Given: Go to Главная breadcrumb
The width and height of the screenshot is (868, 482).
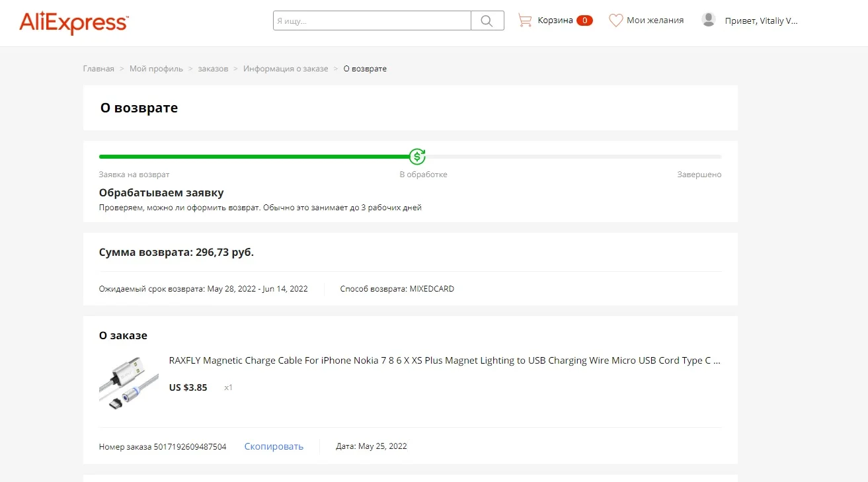Looking at the screenshot, I should click(99, 69).
